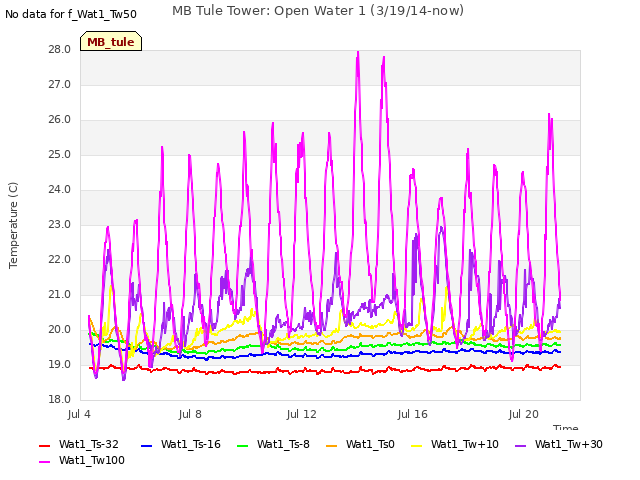Click the red Wat1_Ts-32 legend swatch
The image size is (640, 480).
[x=44, y=446]
